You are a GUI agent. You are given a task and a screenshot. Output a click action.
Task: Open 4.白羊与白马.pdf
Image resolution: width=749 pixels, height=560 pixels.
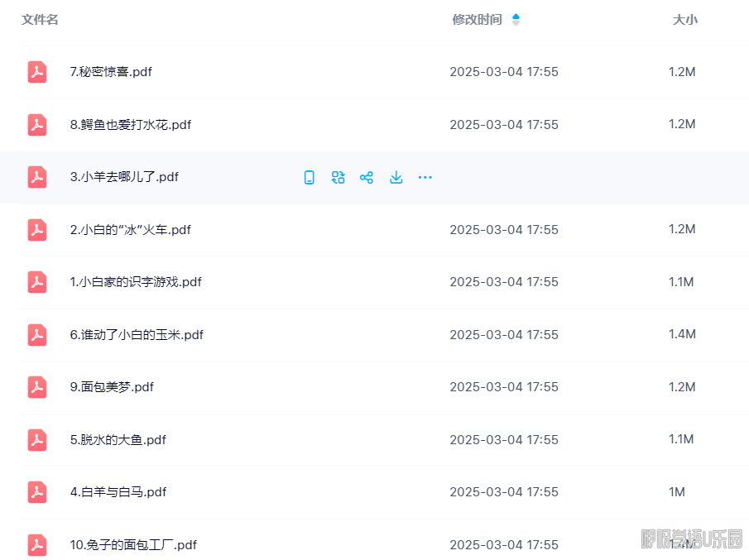tap(109, 492)
